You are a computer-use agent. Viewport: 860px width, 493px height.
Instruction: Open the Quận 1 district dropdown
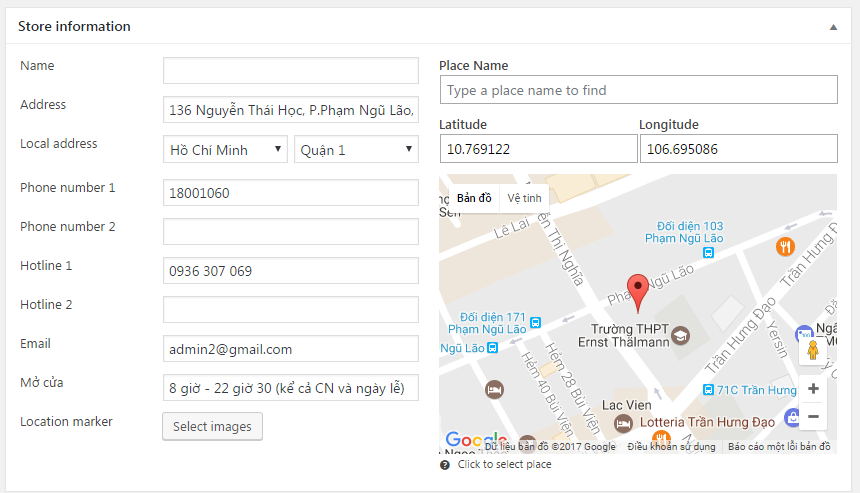point(356,150)
